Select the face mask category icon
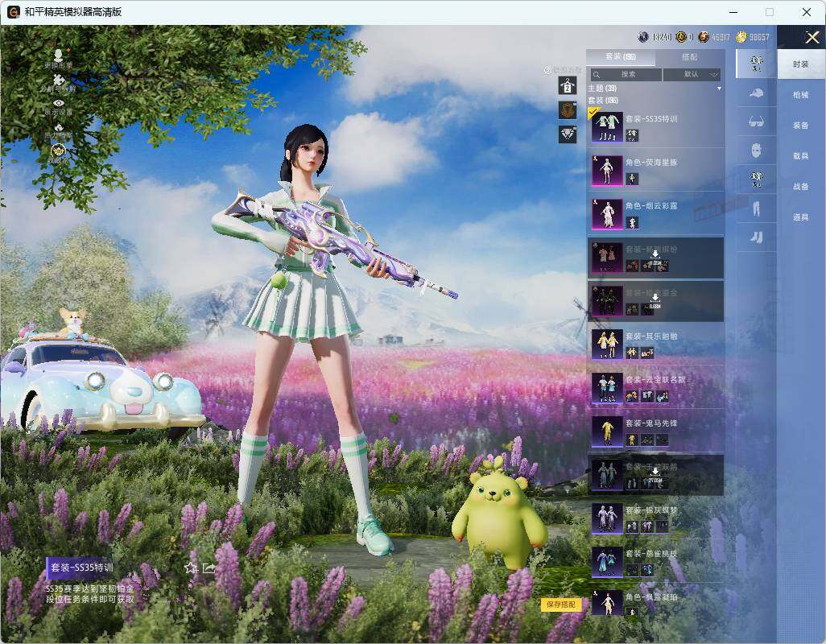This screenshot has height=644, width=826. point(757,151)
